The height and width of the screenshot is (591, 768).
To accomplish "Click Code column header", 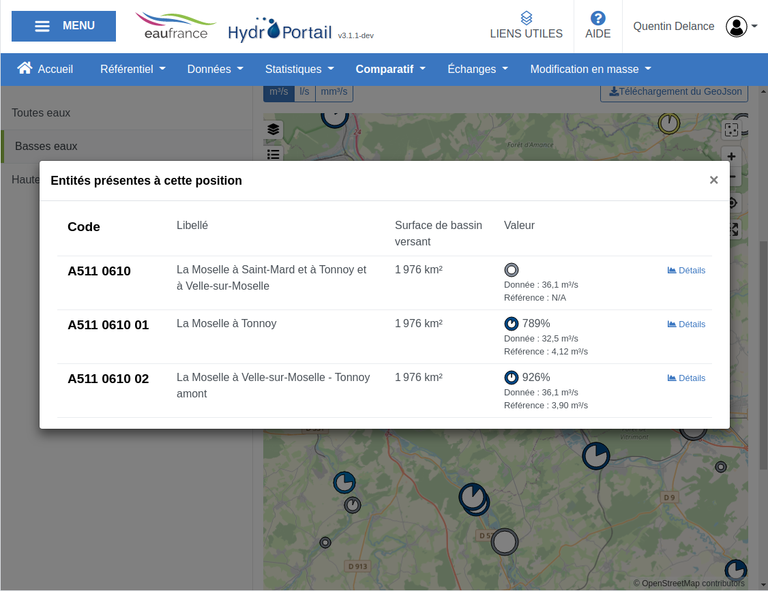I will (84, 227).
